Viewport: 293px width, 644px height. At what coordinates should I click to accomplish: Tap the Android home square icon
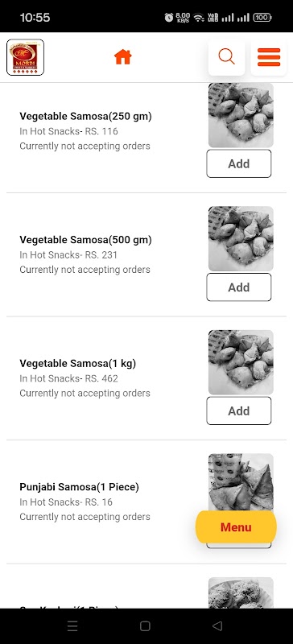pos(145,625)
